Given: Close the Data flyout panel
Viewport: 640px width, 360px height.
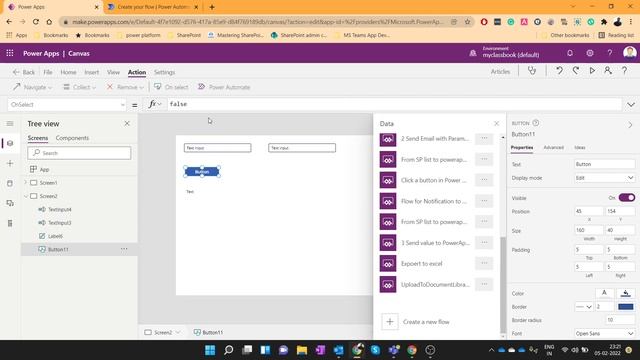Looking at the screenshot, I should click(496, 123).
